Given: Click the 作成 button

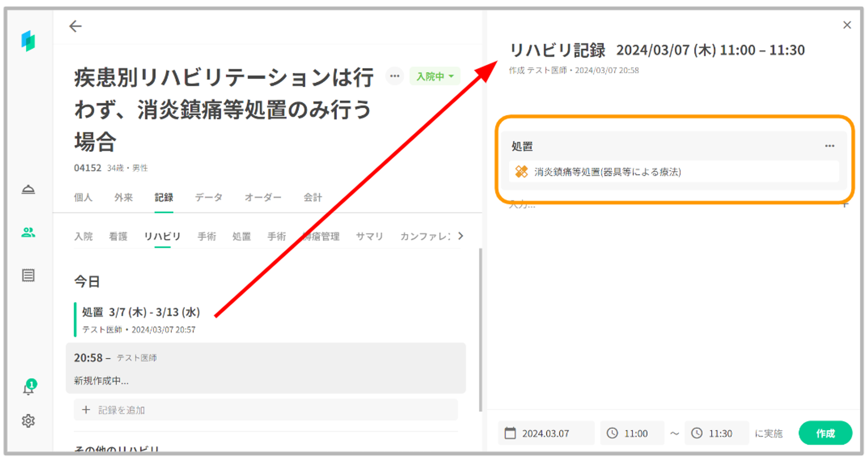Looking at the screenshot, I should [825, 433].
